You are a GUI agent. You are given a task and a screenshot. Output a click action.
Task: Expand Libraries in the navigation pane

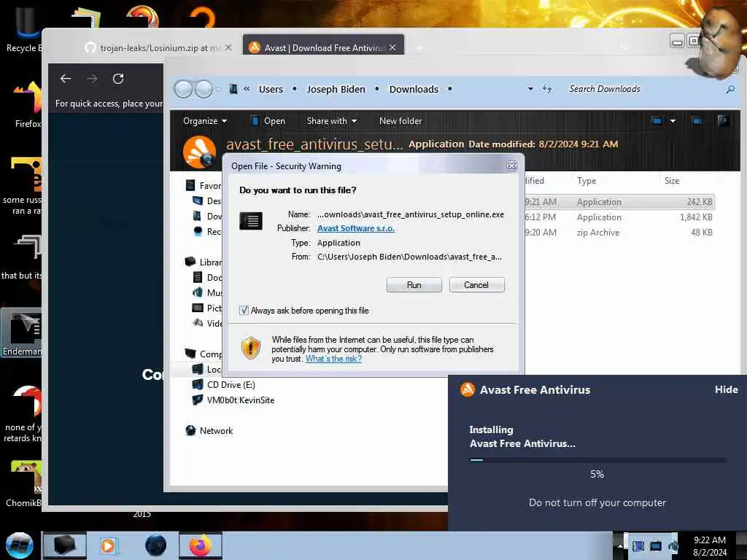pos(204,262)
